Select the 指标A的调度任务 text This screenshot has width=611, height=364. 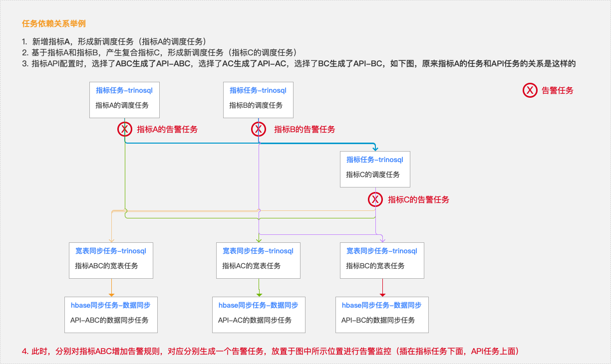122,105
